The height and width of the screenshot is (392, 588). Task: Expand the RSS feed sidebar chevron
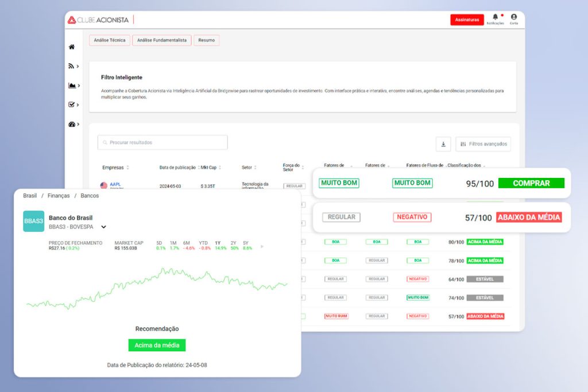pos(78,67)
